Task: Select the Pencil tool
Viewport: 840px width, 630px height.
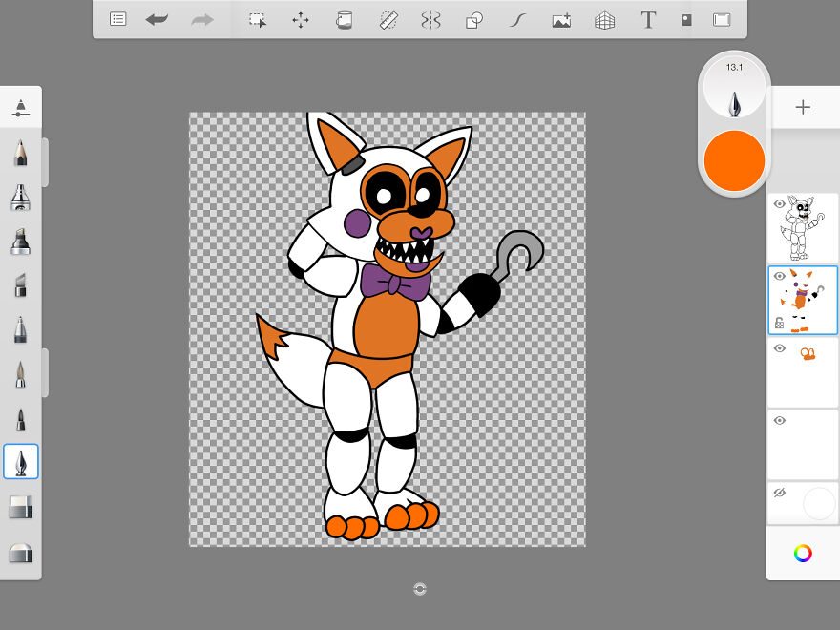Action: coord(21,151)
